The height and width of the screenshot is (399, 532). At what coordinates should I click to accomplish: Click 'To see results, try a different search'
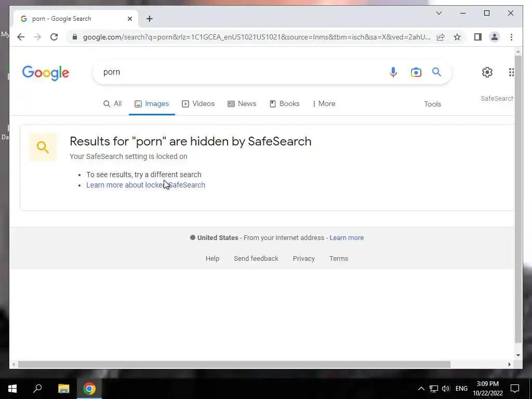(x=143, y=175)
